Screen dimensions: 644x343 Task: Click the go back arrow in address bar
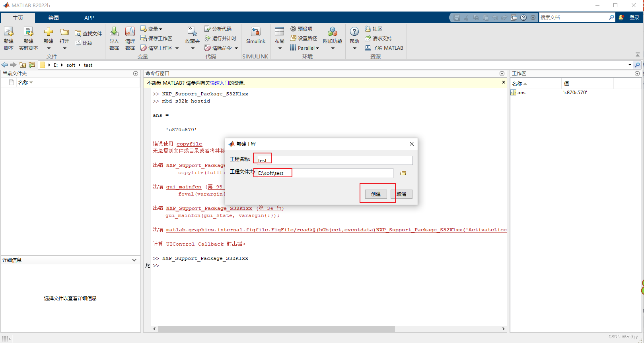tap(5, 65)
